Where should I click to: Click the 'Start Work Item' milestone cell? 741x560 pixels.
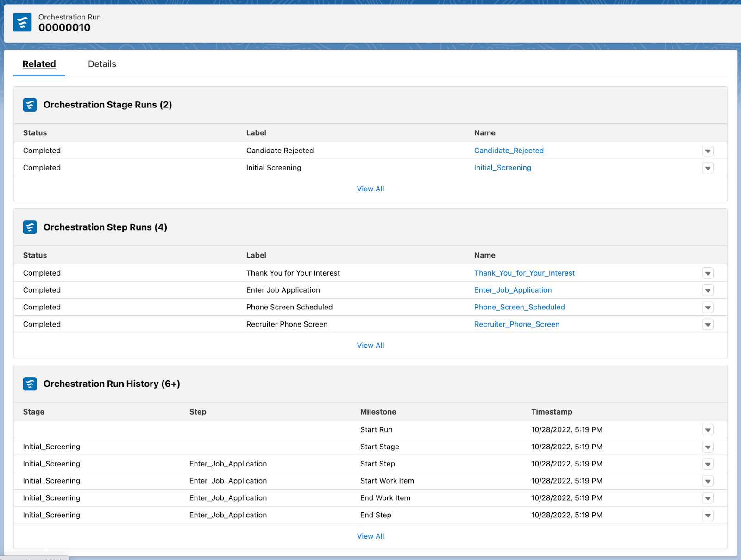[387, 481]
